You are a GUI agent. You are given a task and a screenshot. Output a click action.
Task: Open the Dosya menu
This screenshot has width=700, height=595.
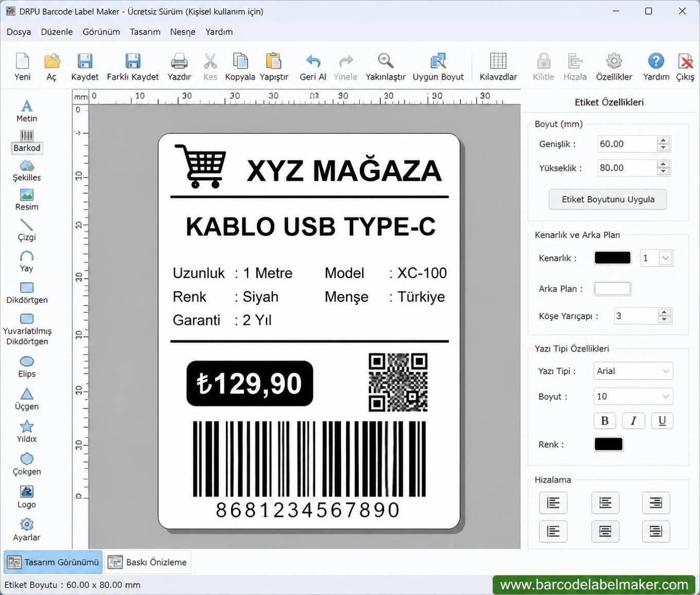19,32
